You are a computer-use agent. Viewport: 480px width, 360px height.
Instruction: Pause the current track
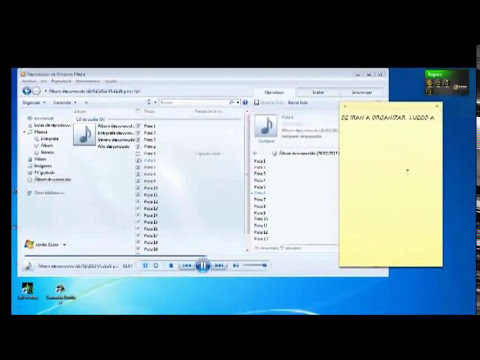203,266
